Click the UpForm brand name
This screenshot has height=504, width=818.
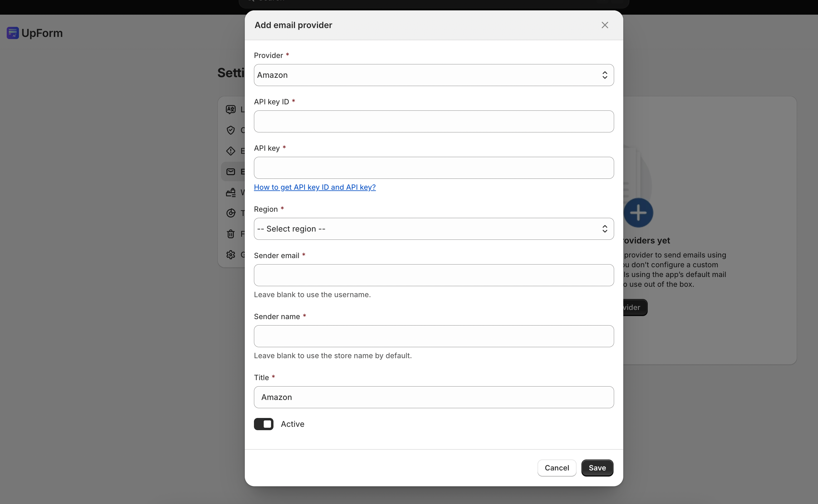pos(42,33)
